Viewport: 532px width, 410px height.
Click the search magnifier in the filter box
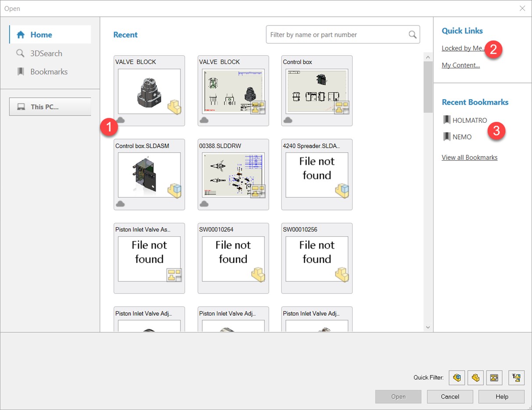[x=412, y=35]
